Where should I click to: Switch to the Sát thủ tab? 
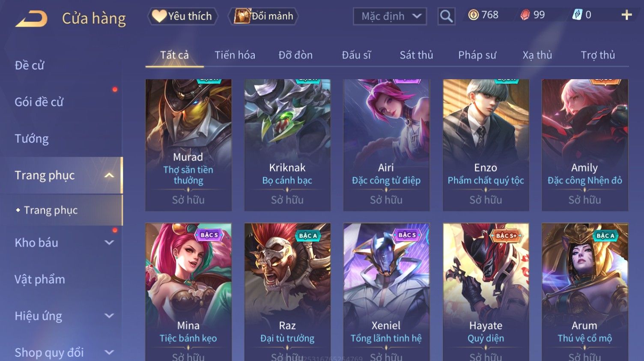tap(416, 55)
